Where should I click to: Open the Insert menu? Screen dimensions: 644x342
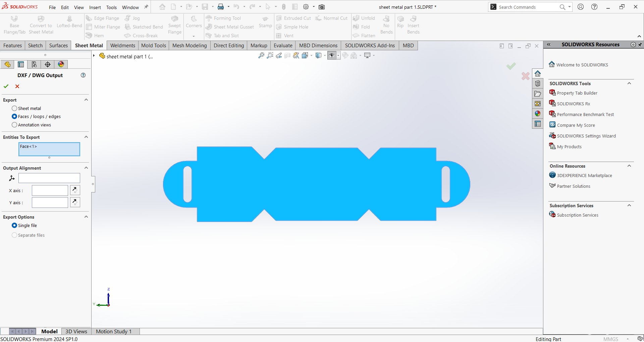95,7
